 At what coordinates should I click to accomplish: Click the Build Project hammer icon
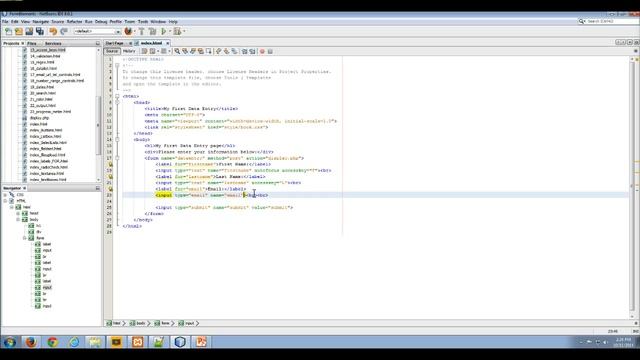coord(142,31)
